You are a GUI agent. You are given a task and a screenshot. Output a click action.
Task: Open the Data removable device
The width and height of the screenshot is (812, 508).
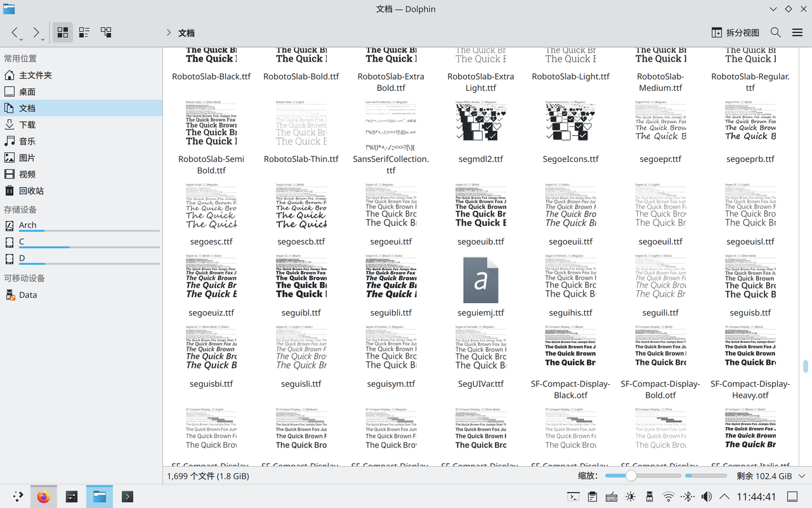pos(81,295)
